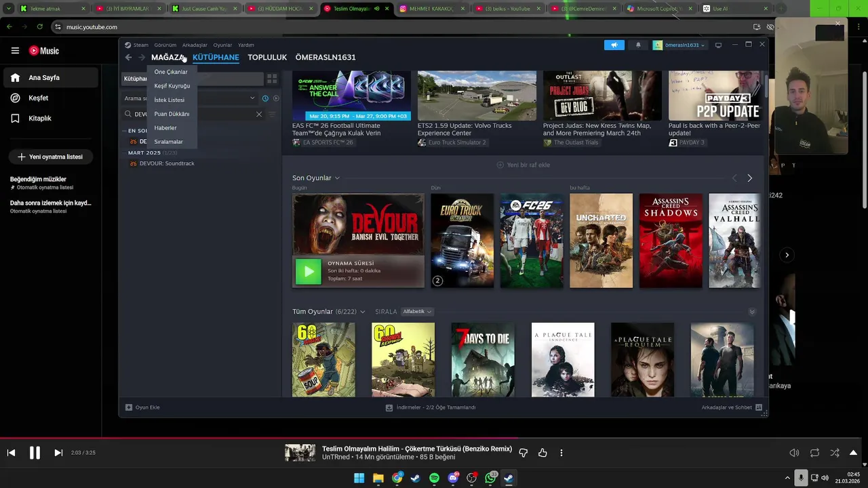This screenshot has width=868, height=488.
Task: Open Kitaplık in YouTube Music sidebar
Action: pyautogui.click(x=51, y=118)
